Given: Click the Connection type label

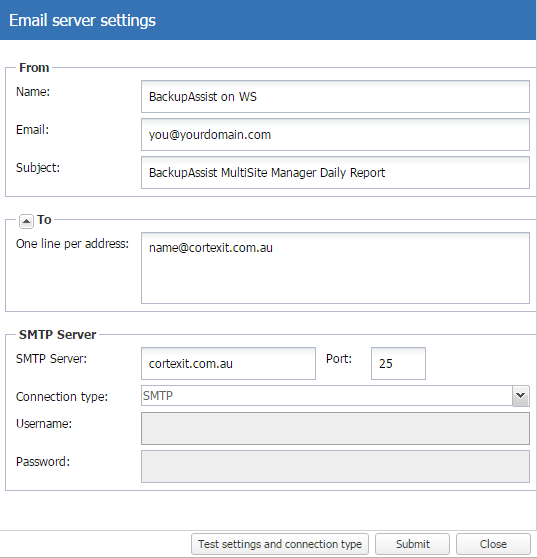Looking at the screenshot, I should coord(62,397).
